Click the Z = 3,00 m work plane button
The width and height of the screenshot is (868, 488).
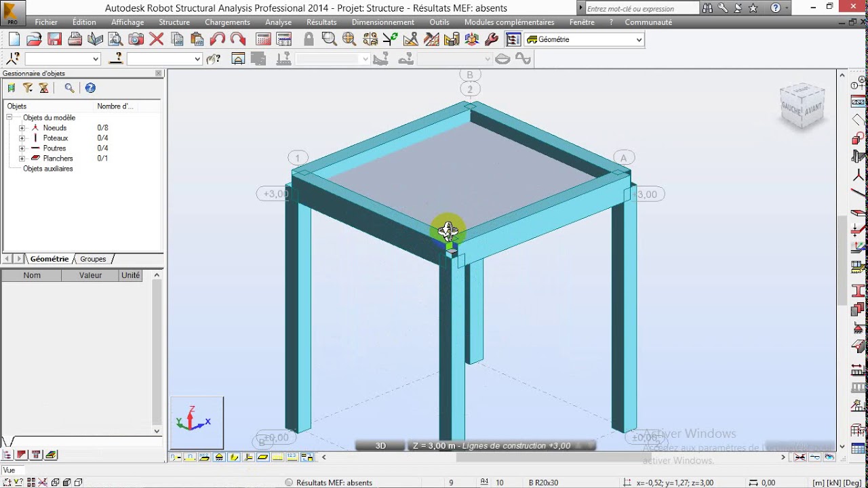click(x=501, y=445)
